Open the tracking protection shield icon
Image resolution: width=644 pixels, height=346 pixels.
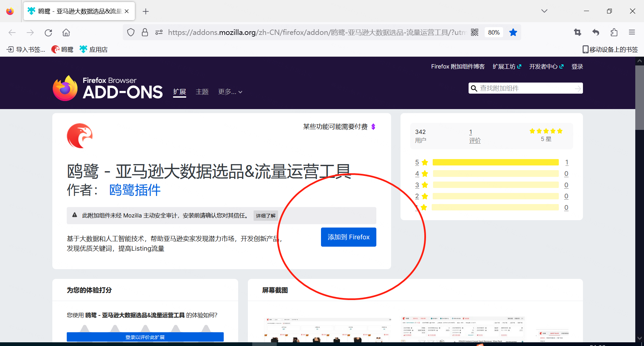tap(131, 32)
